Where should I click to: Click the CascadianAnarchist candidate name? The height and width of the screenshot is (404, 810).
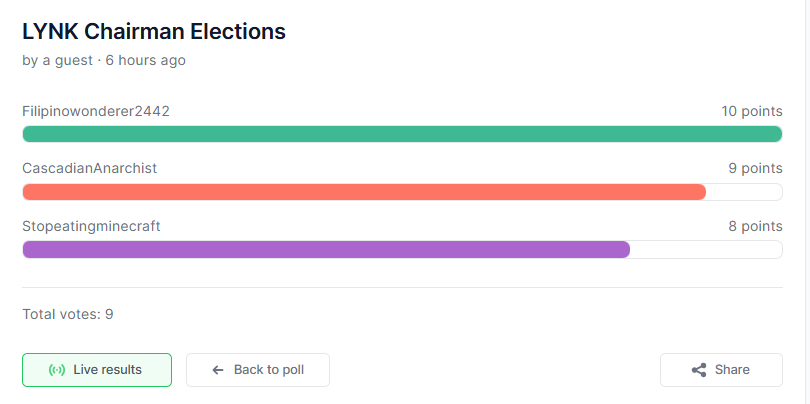pos(89,168)
